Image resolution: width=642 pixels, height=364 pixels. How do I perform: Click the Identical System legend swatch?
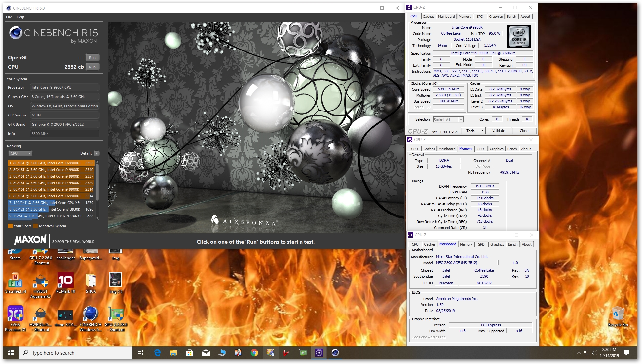(x=35, y=226)
